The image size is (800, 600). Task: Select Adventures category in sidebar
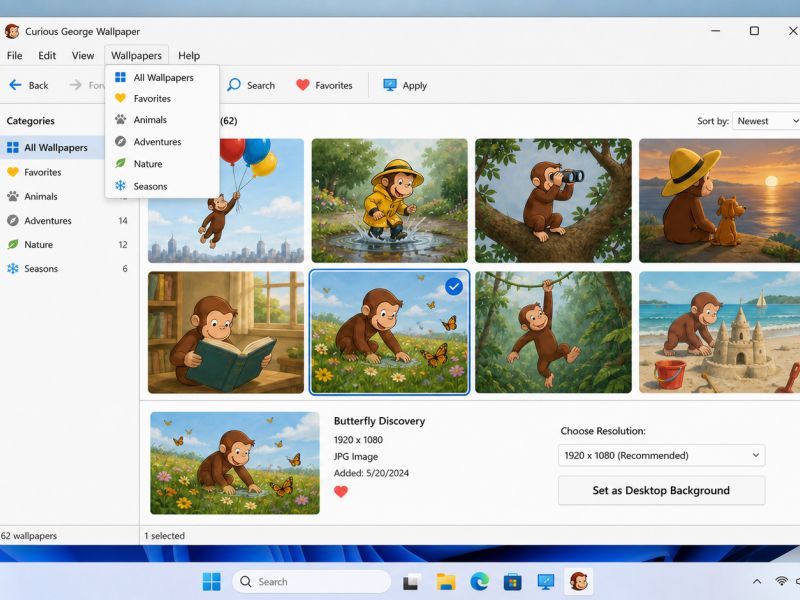[67, 220]
